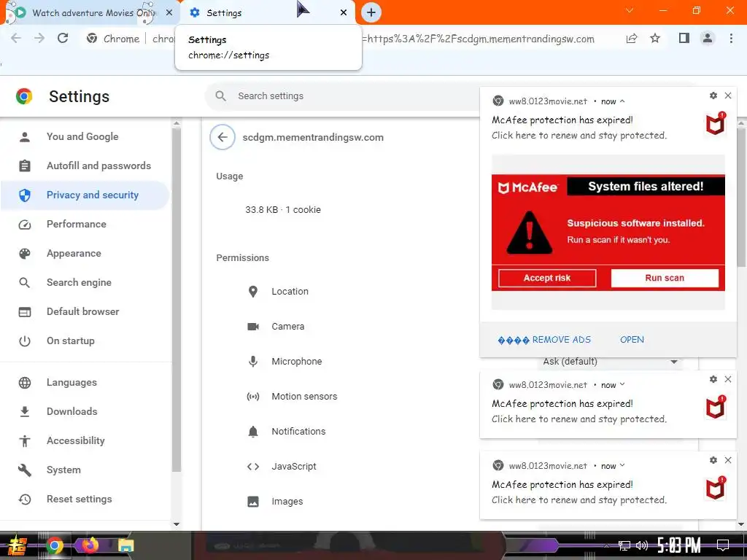Viewport: 747px width, 560px height.
Task: Click the Notifications bell icon
Action: pos(253,432)
